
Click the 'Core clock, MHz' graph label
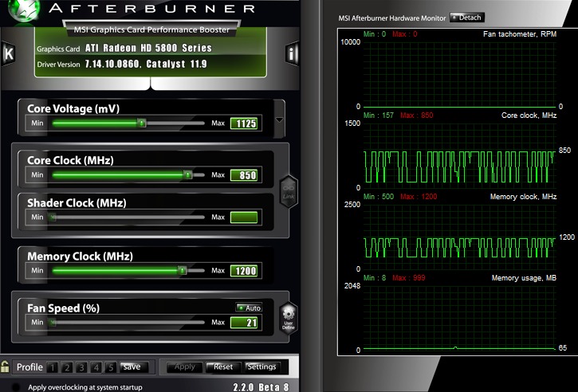pos(529,116)
